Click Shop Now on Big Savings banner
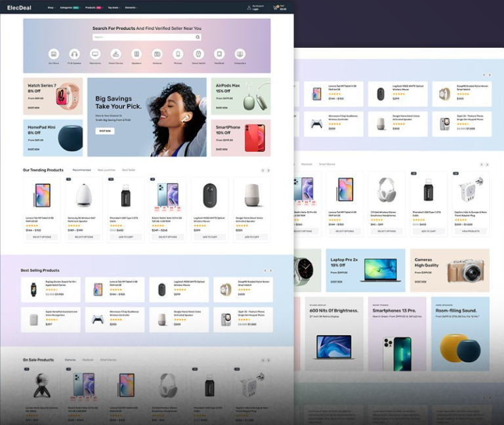Image resolution: width=504 pixels, height=425 pixels. click(x=105, y=131)
